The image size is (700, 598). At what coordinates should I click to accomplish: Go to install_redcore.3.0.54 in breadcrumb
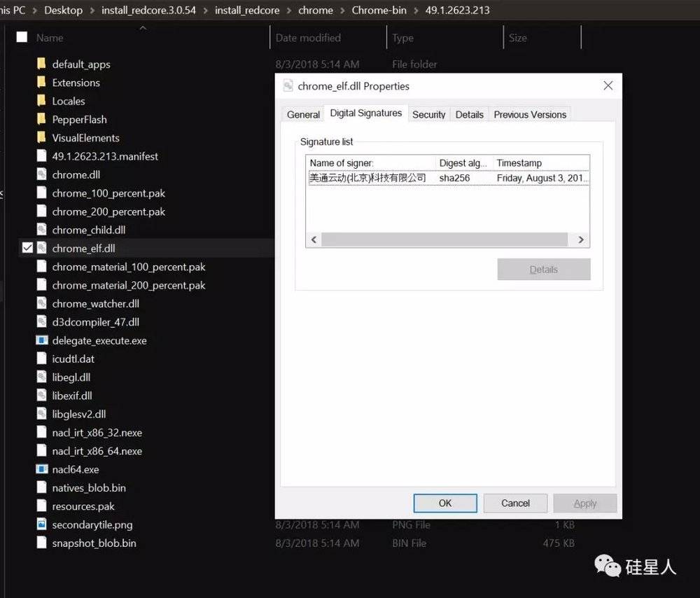(x=148, y=11)
